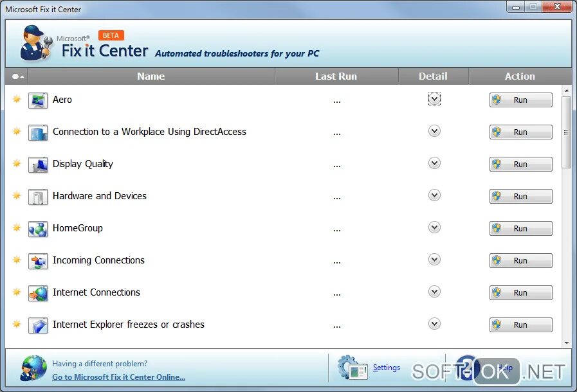Run the Incoming Connections troubleshooter

point(520,260)
